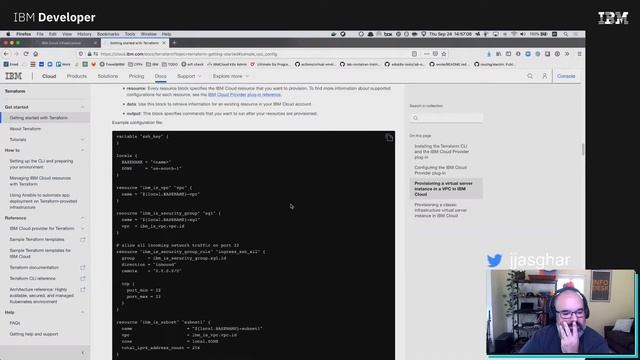This screenshot has height=360, width=640.
Task: Expand IBM Cloud provider for Terraform
Action: coord(83,229)
